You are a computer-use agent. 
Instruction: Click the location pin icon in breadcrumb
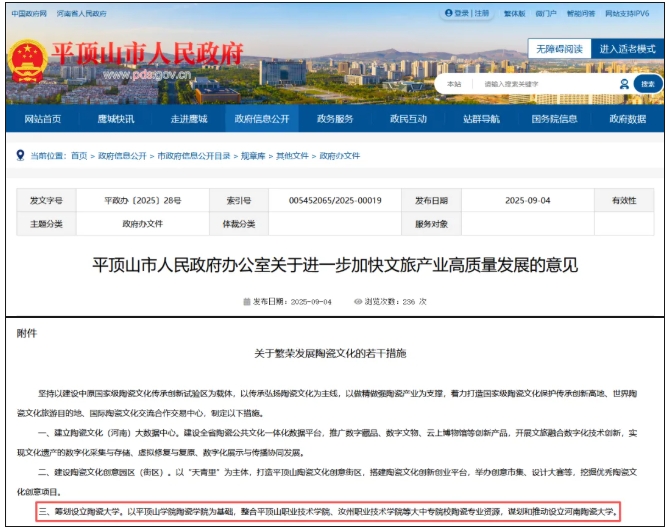point(20,156)
